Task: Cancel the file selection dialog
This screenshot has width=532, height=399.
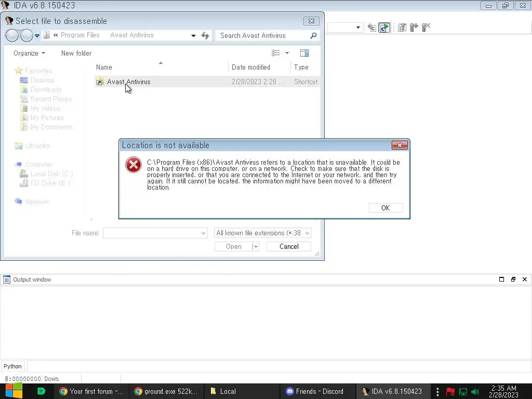Action: (x=289, y=247)
